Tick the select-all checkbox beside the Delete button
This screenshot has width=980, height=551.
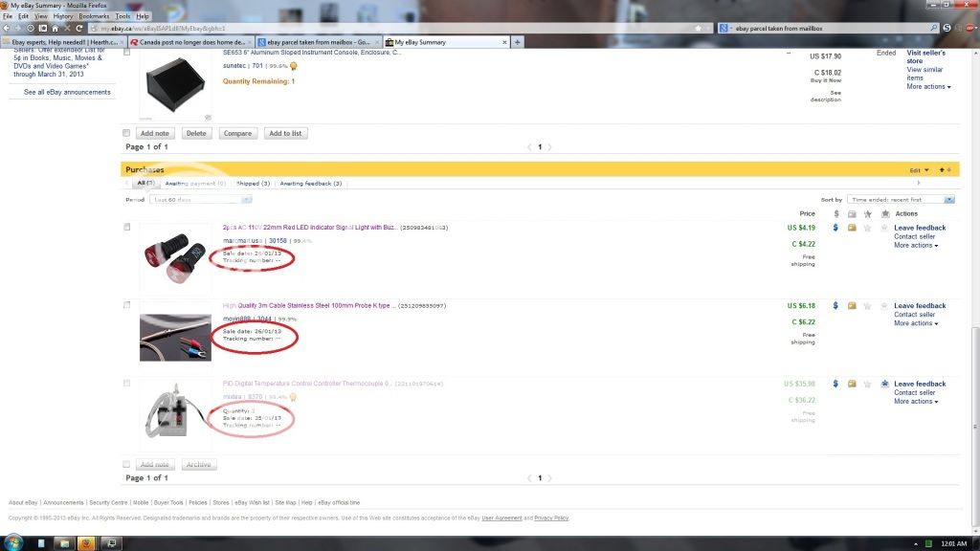click(x=126, y=133)
